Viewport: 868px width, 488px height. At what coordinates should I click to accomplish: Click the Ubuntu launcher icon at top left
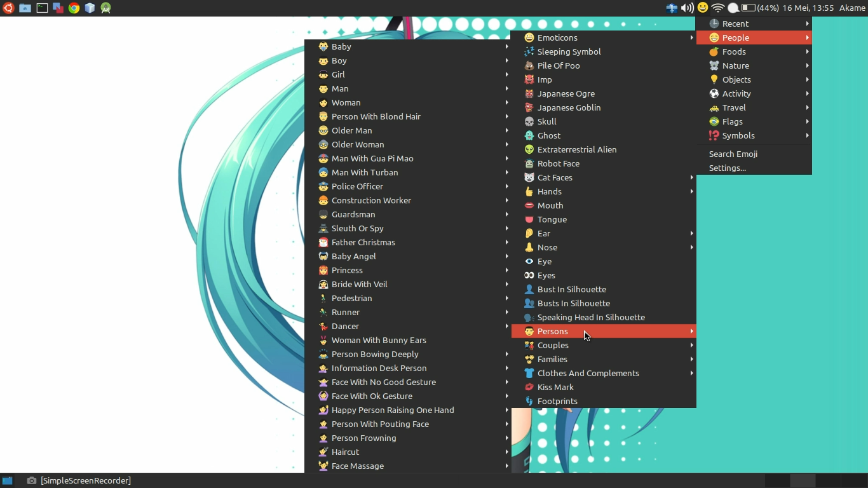pos(8,8)
